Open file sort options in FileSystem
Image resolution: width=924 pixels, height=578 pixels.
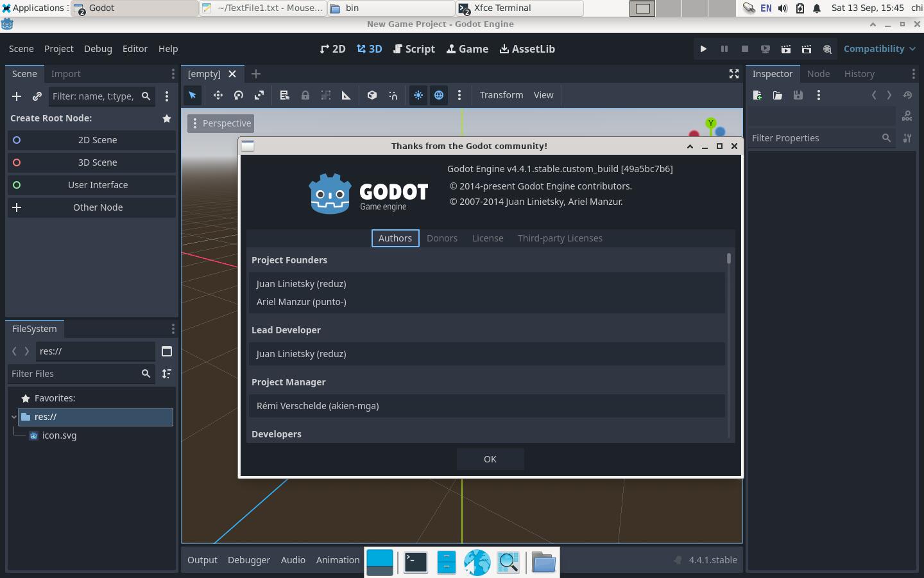167,374
